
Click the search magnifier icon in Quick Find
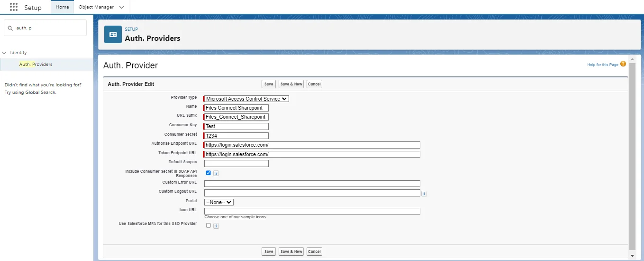pos(10,28)
